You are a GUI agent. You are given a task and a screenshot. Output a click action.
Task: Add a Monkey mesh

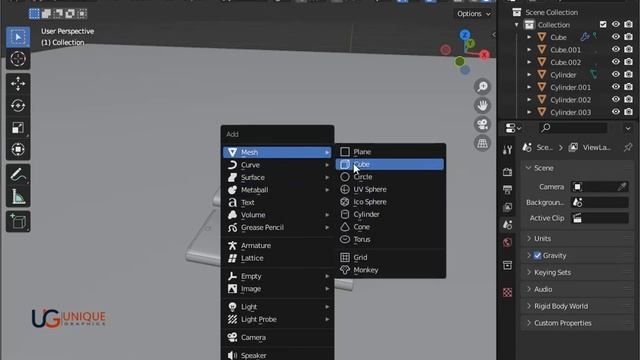click(390, 270)
